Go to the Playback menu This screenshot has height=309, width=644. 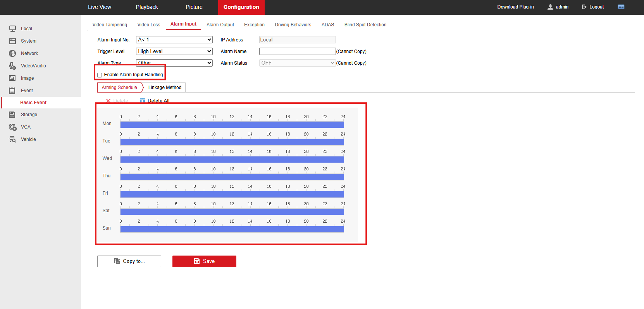[147, 7]
